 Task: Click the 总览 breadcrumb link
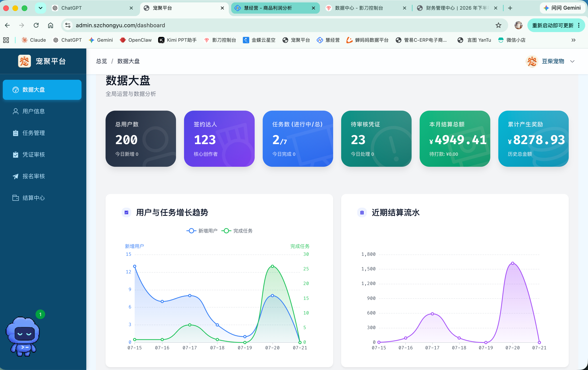pos(102,61)
